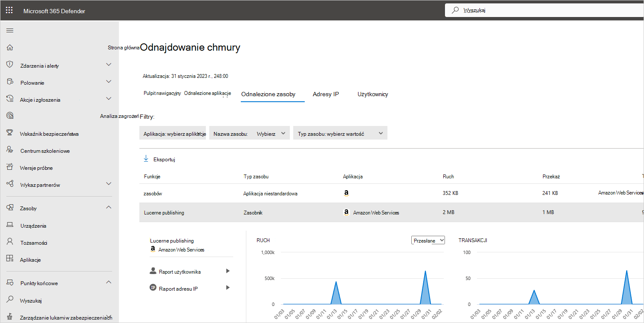
Task: Collapse the Punkty końcowe section chevron
Action: click(109, 282)
